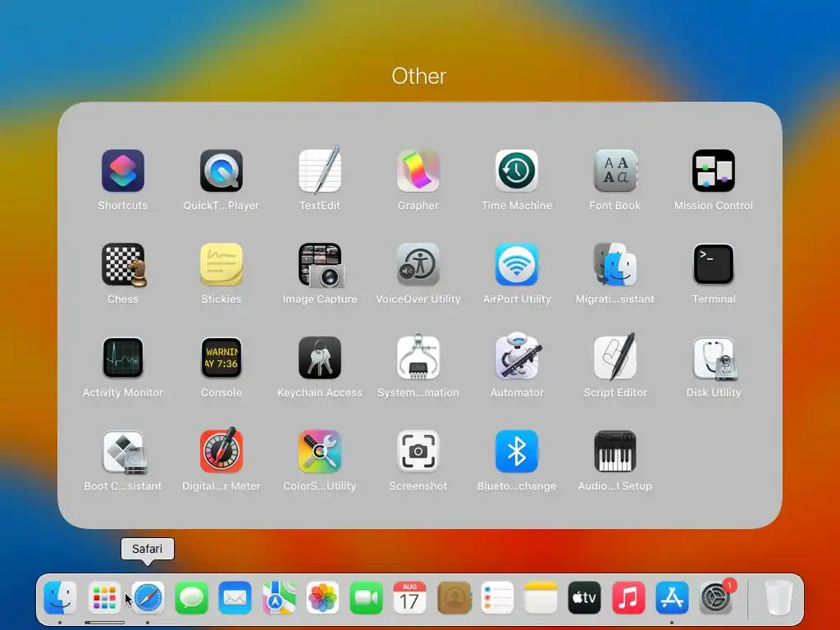Image resolution: width=840 pixels, height=630 pixels.
Task: Launch Font Book
Action: (x=615, y=171)
